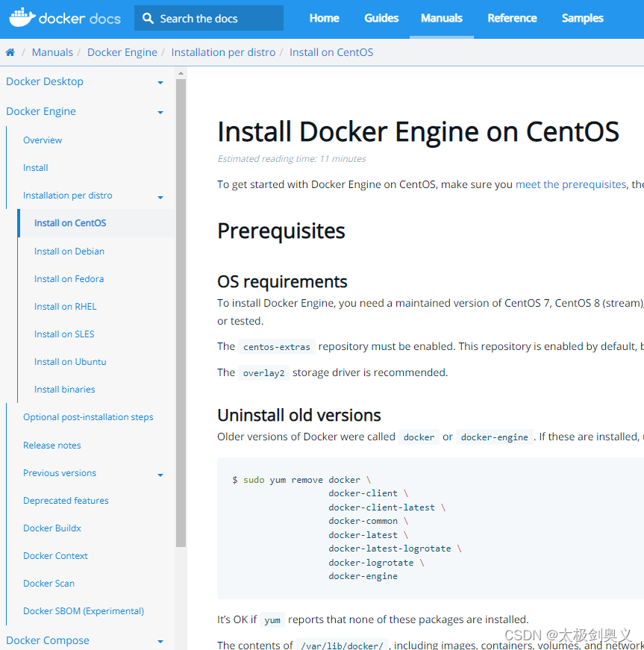This screenshot has height=650, width=644.
Task: Follow the meet the prerequisites link
Action: 571,184
